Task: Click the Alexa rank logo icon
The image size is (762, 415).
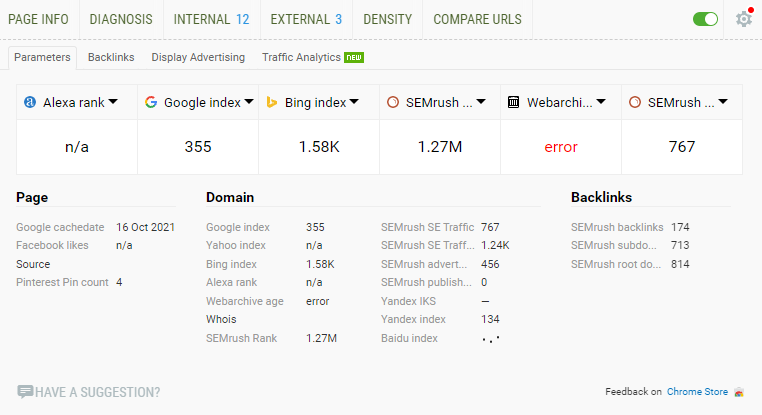Action: click(x=30, y=102)
